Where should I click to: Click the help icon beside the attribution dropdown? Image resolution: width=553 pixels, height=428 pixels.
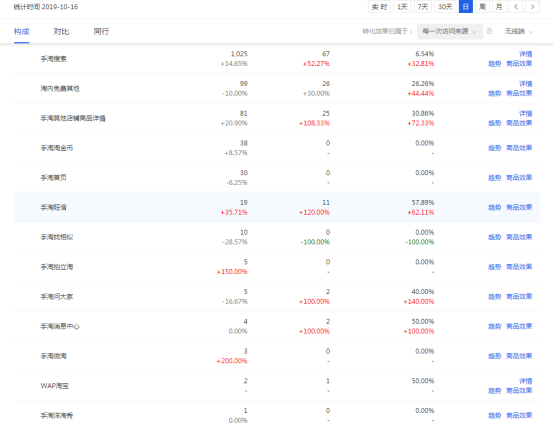pos(489,31)
